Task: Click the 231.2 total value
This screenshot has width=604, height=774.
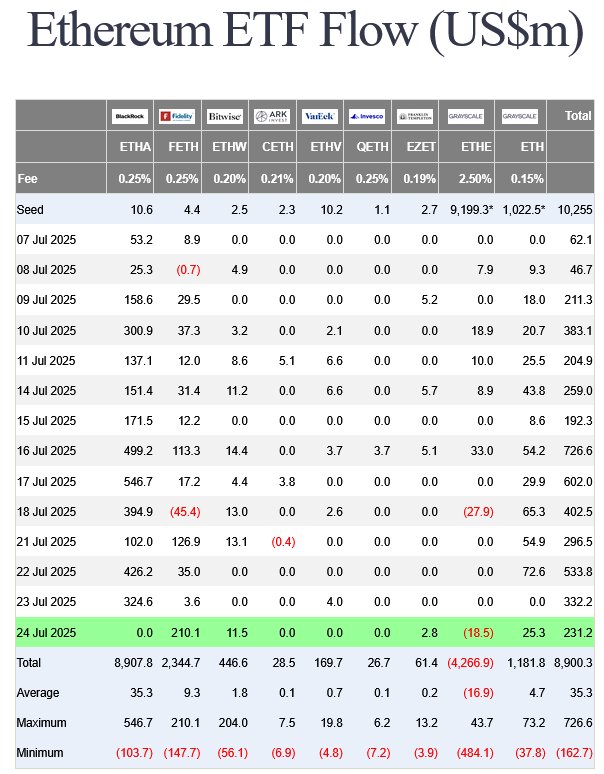Action: tap(578, 633)
